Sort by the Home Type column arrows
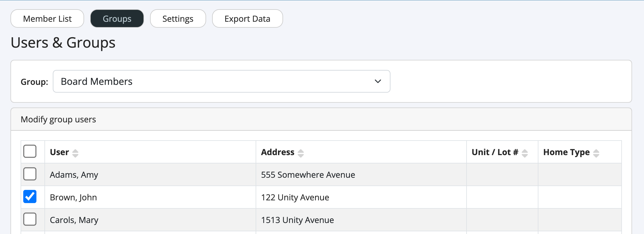 [x=596, y=153]
